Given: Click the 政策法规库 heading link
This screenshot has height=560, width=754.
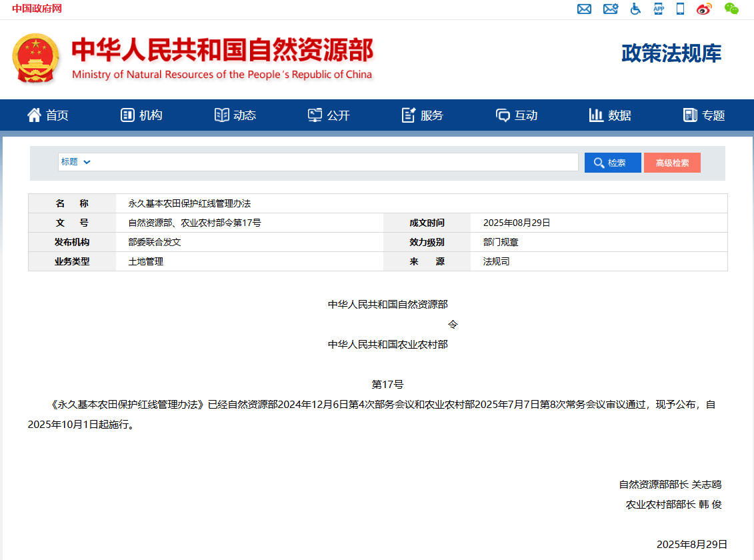Looking at the screenshot, I should click(x=671, y=53).
